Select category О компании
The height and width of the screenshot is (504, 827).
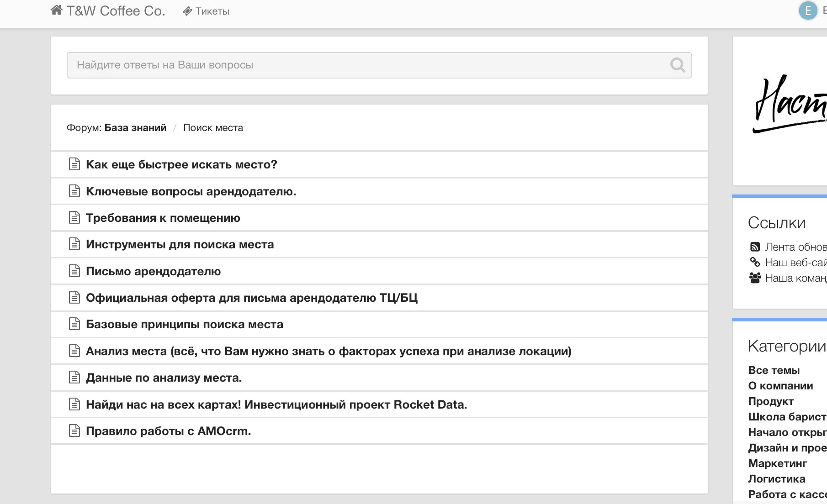pyautogui.click(x=780, y=386)
